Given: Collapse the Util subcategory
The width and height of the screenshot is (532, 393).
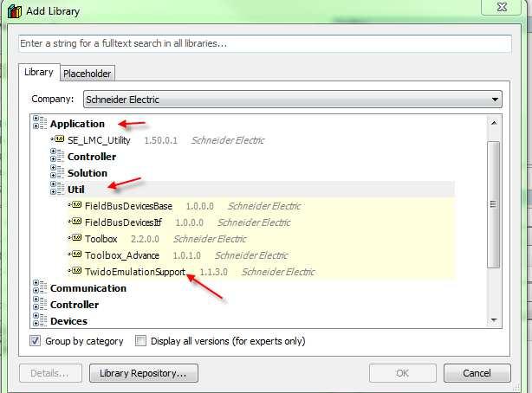Looking at the screenshot, I should click(x=56, y=188).
